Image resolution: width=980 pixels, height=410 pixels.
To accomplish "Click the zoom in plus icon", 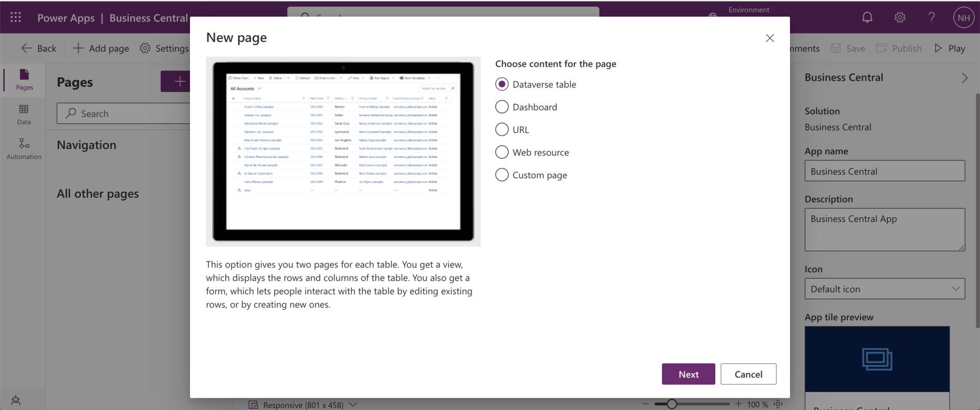I will point(738,404).
